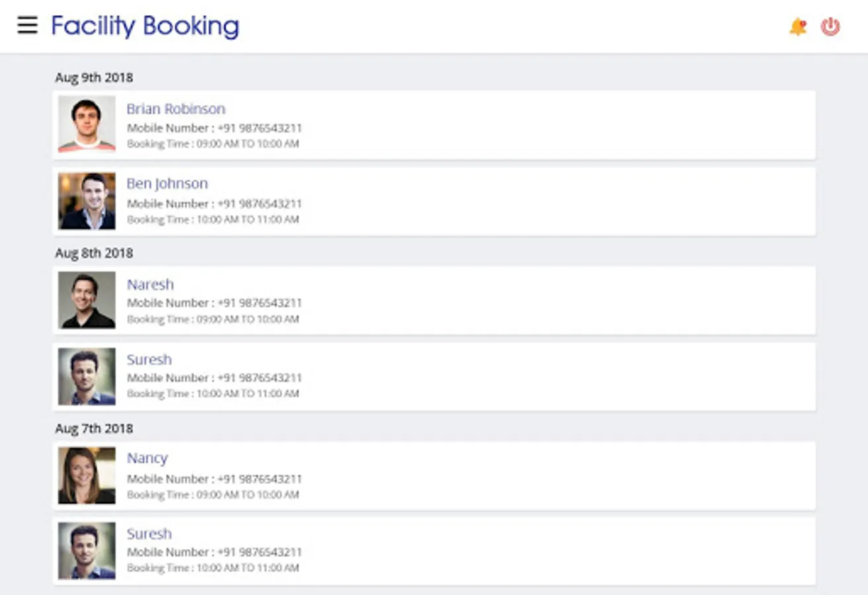This screenshot has height=595, width=868.
Task: Select the Nancy name link
Action: [147, 458]
